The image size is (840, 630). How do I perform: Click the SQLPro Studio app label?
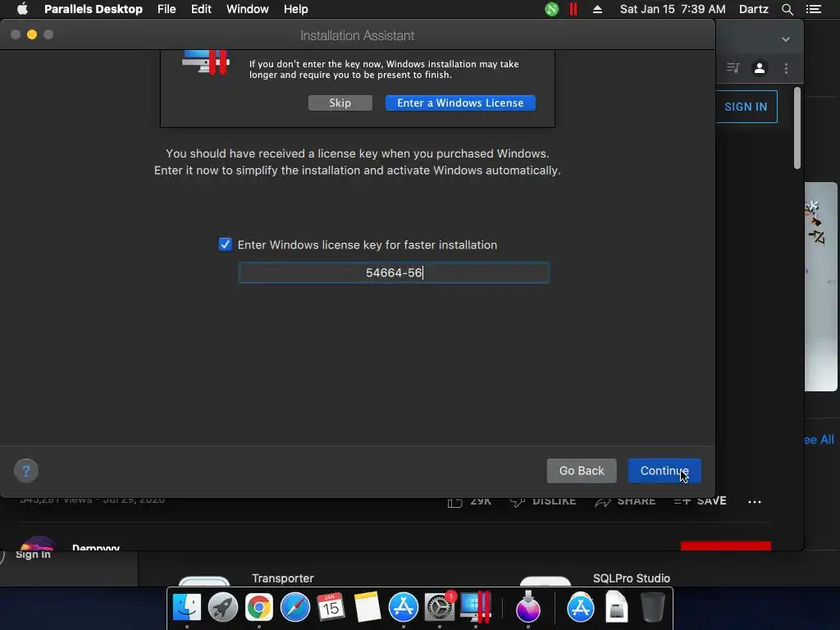(632, 578)
